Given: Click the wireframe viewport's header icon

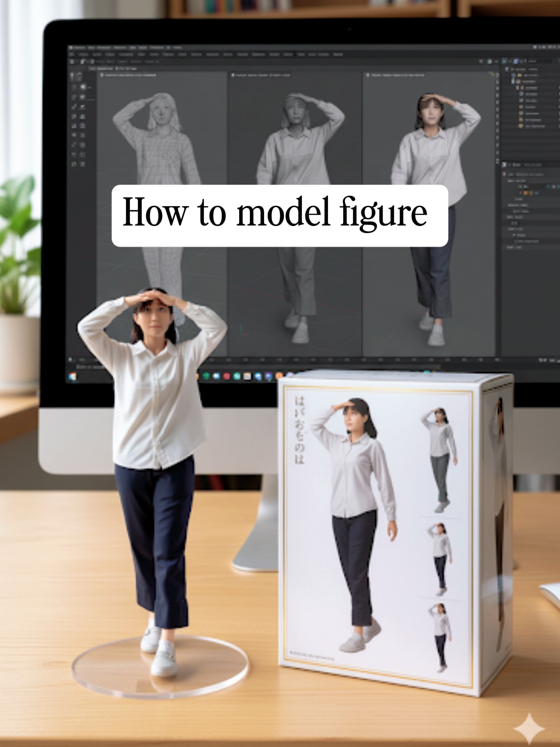Looking at the screenshot, I should [102, 75].
